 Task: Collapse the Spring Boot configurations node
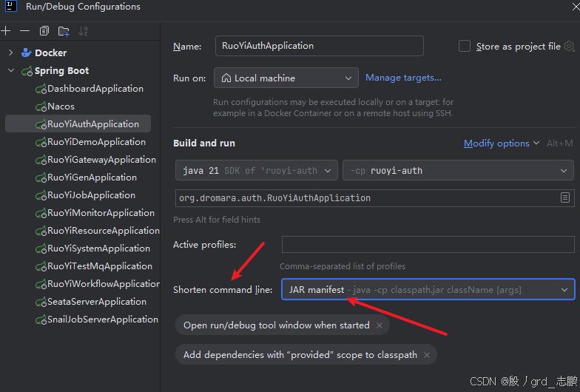pos(10,71)
